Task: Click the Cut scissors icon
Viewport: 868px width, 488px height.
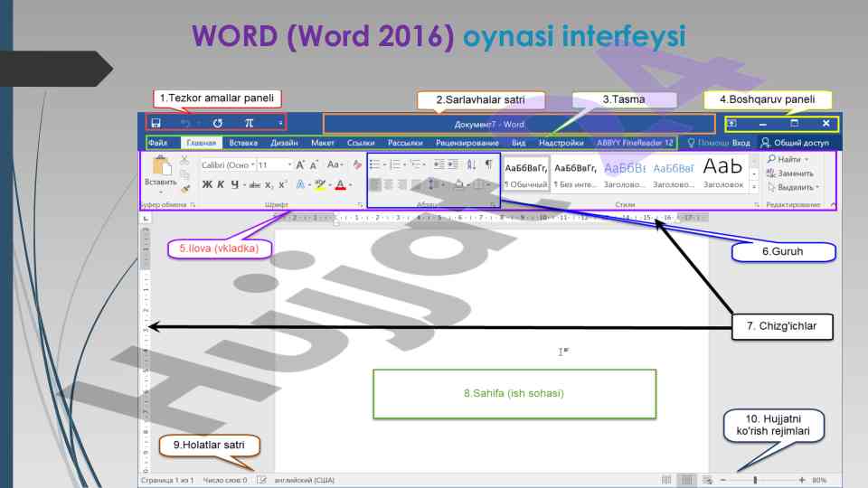Action: 184,161
